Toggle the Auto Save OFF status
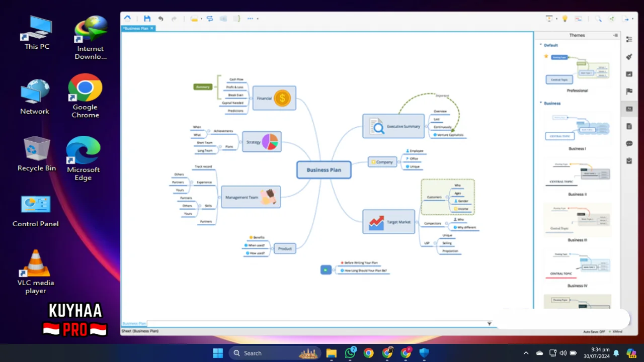 point(594,332)
